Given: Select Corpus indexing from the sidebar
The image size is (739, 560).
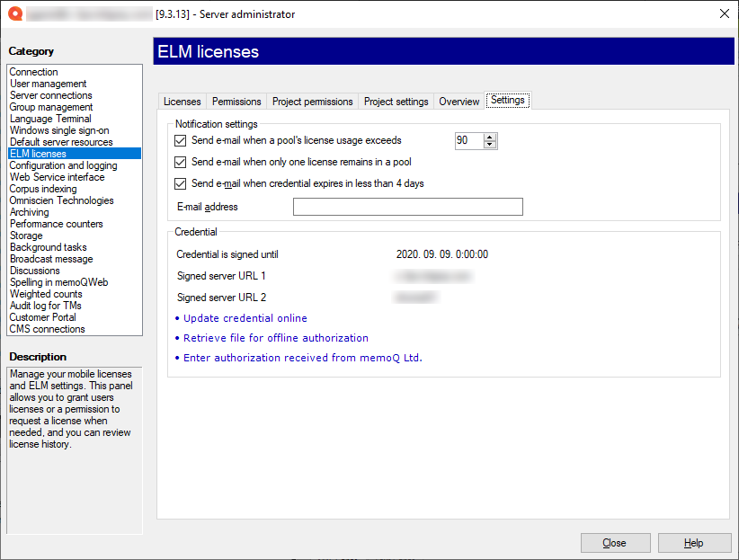Looking at the screenshot, I should 45,188.
